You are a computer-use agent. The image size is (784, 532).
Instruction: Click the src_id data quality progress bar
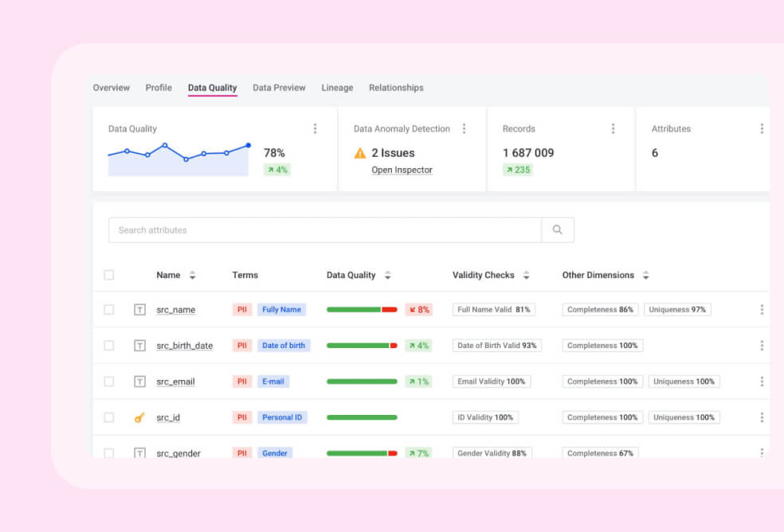coord(362,417)
